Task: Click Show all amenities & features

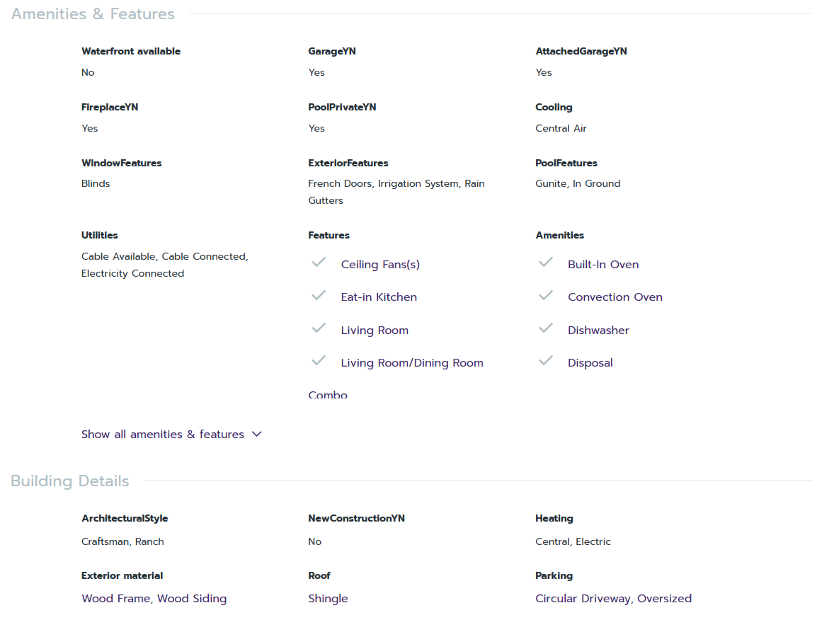Action: (x=162, y=435)
